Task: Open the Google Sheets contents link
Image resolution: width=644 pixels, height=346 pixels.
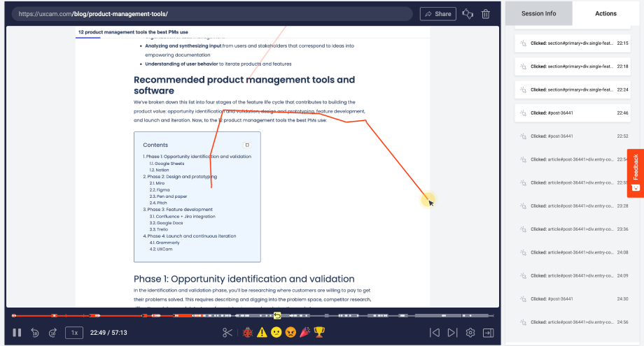Action: pyautogui.click(x=167, y=163)
